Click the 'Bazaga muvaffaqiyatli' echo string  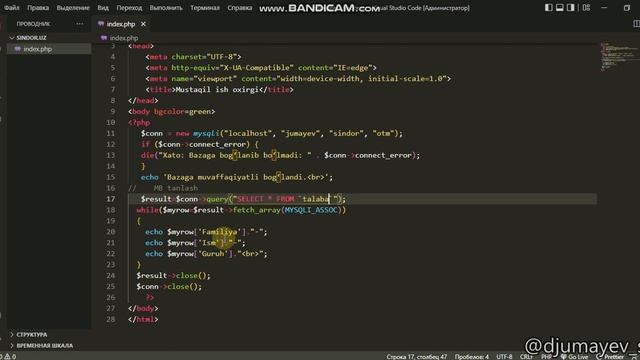pyautogui.click(x=246, y=177)
